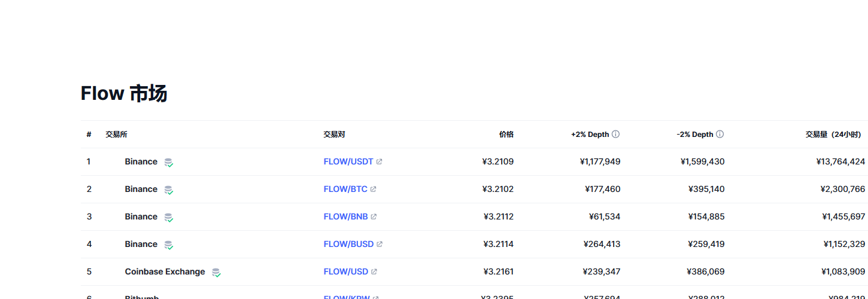Sort by the 价格 column header
The width and height of the screenshot is (868, 299).
coord(506,135)
